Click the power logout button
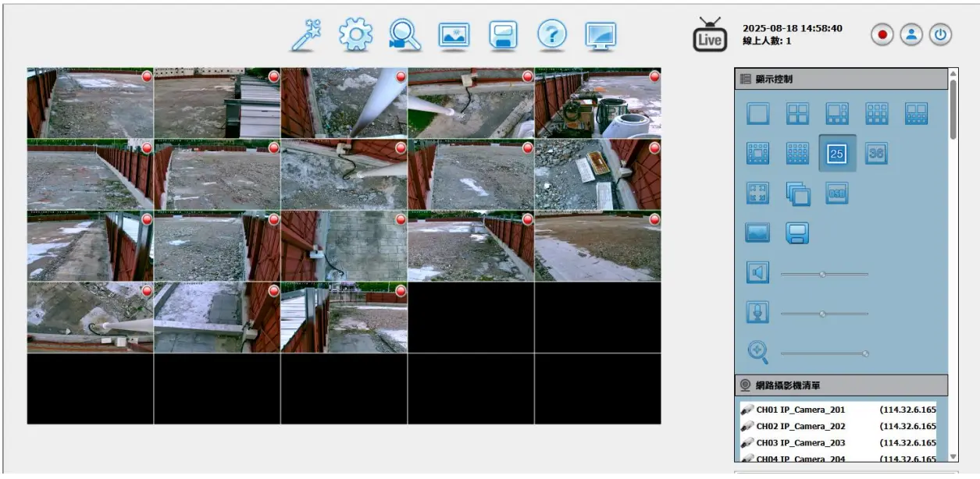980x479 pixels. [x=940, y=35]
